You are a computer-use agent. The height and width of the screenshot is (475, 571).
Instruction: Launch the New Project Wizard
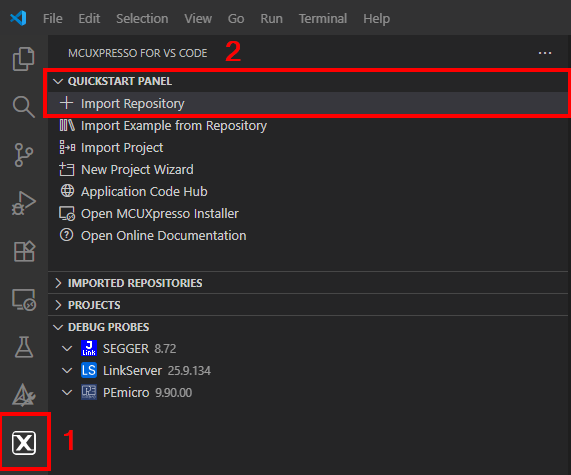[x=307, y=169]
